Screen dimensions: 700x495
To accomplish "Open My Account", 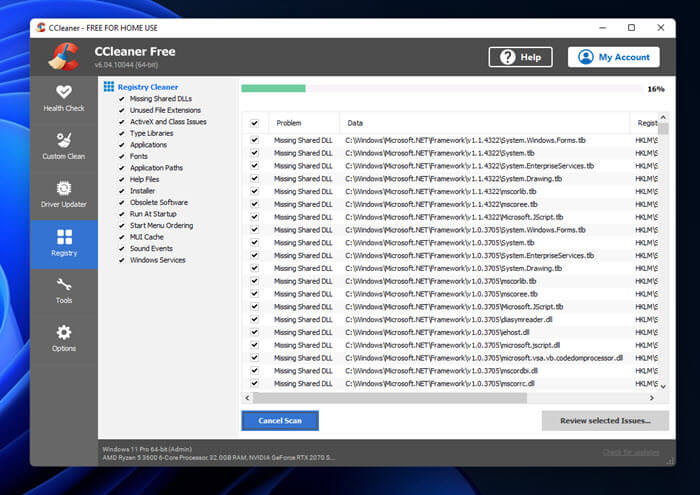I will [x=614, y=57].
